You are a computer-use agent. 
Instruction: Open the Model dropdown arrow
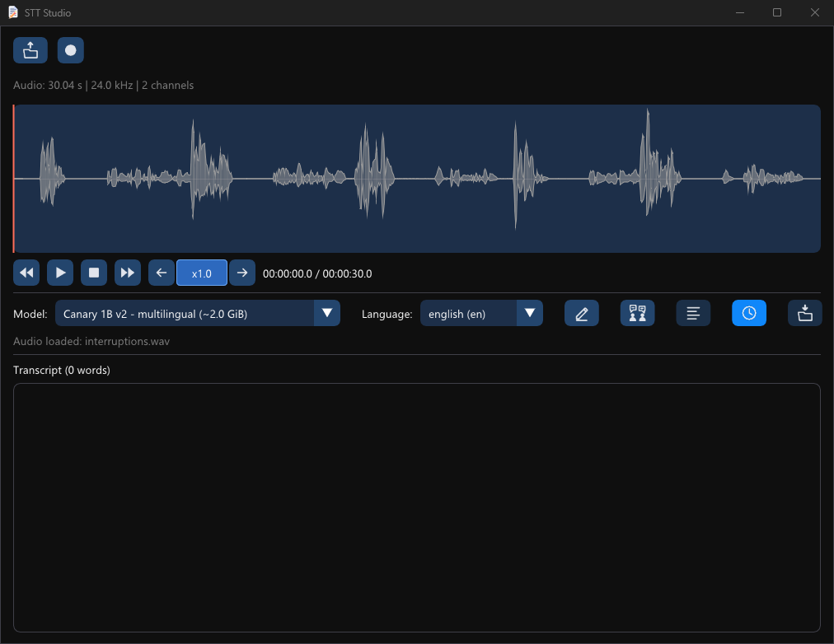pyautogui.click(x=327, y=313)
